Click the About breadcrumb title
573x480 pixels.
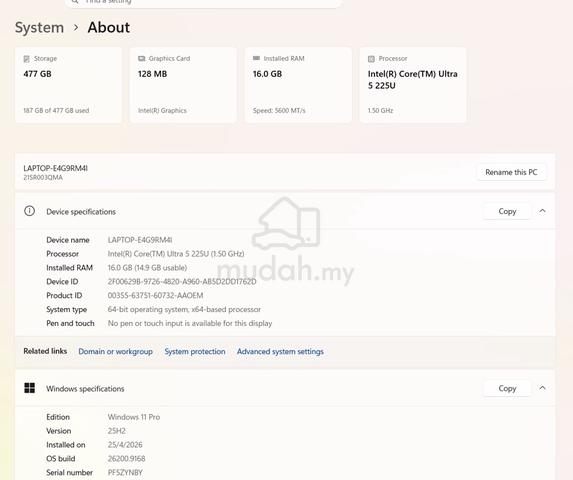click(x=109, y=28)
